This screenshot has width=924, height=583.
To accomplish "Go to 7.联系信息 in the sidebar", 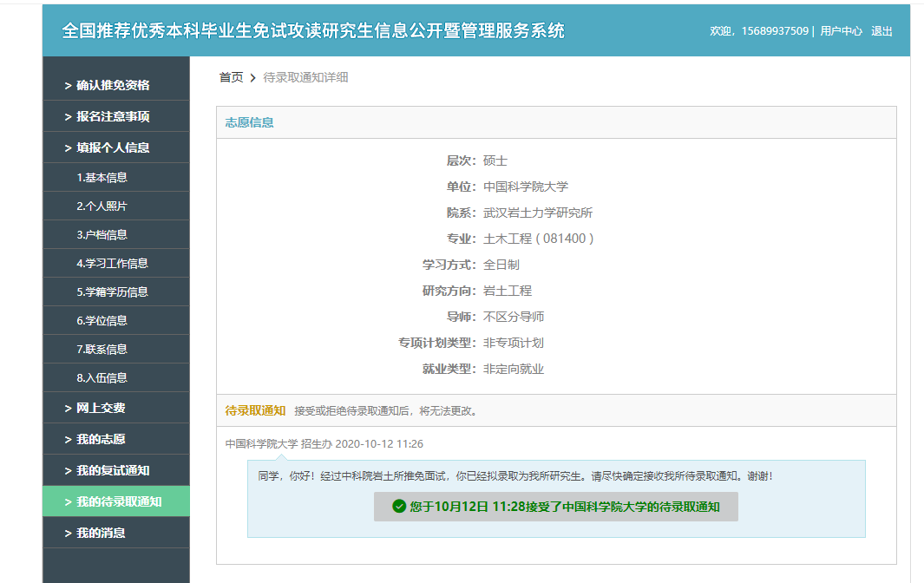I will (102, 350).
